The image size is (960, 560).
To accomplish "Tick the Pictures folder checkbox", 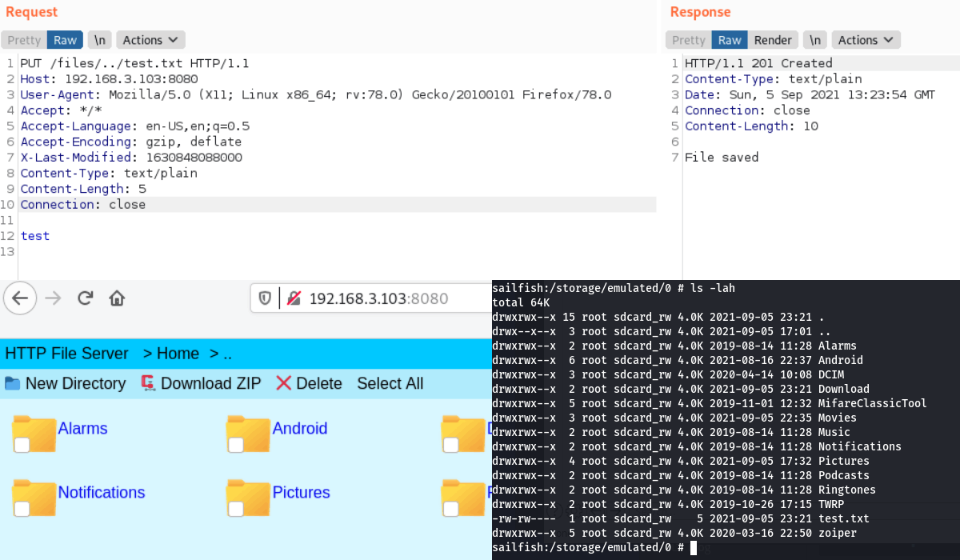I will click(236, 509).
